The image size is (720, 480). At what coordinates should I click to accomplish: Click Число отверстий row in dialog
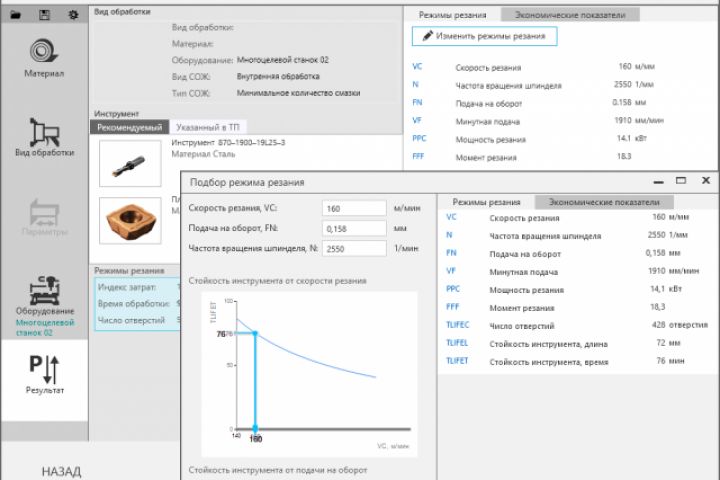(577, 325)
